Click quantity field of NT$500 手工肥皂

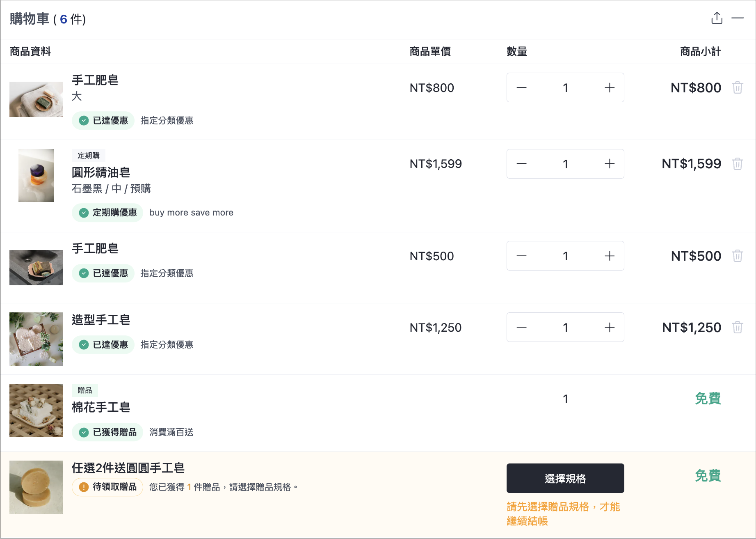pyautogui.click(x=565, y=256)
